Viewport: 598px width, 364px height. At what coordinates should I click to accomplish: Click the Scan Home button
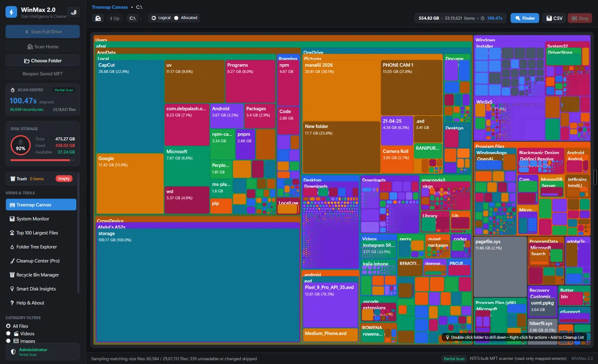click(x=43, y=47)
